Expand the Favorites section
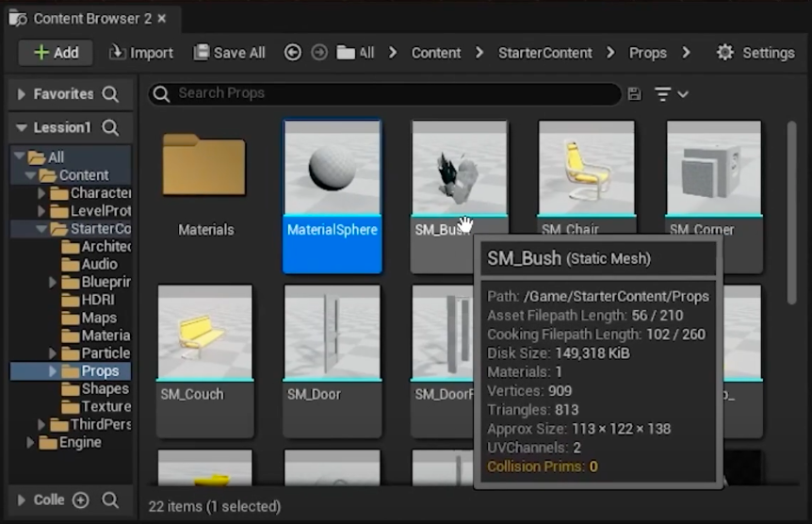The image size is (812, 524). coord(22,94)
